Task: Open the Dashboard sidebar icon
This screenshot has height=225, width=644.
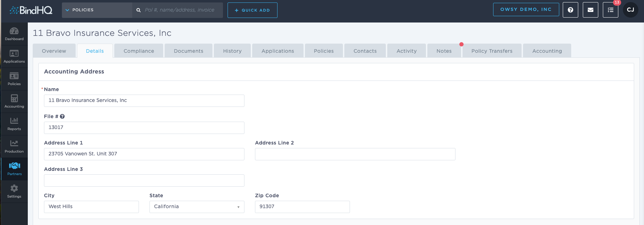Action: pyautogui.click(x=14, y=34)
